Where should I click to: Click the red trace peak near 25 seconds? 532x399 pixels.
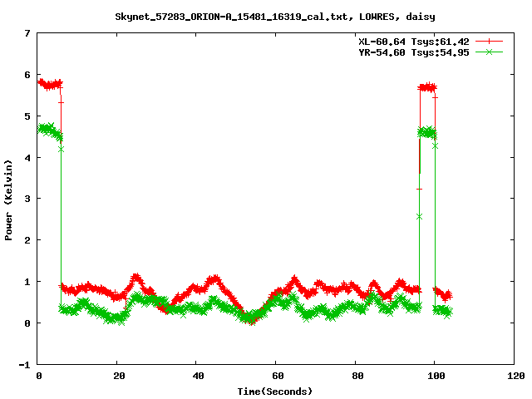(x=135, y=278)
